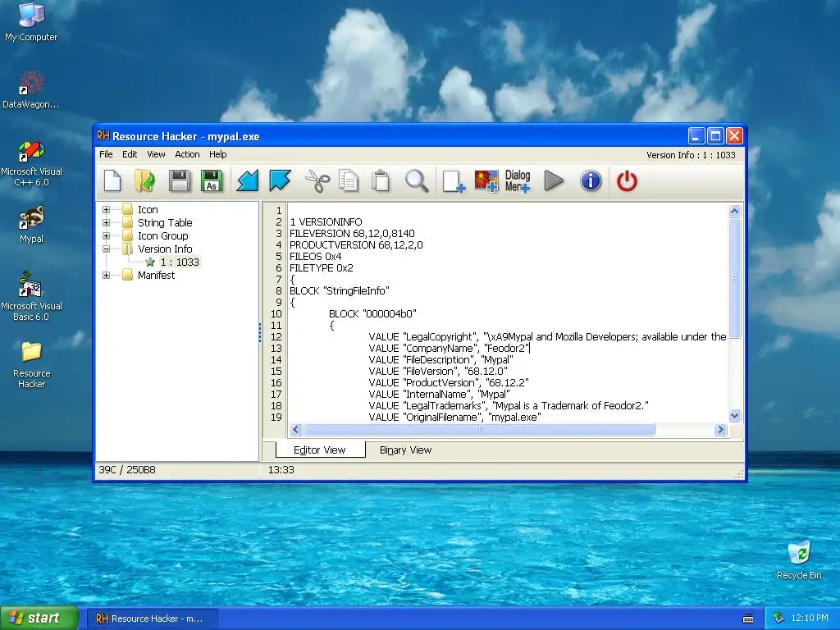The image size is (840, 630).
Task: Click the New blank file toolbar icon
Action: pyautogui.click(x=112, y=180)
